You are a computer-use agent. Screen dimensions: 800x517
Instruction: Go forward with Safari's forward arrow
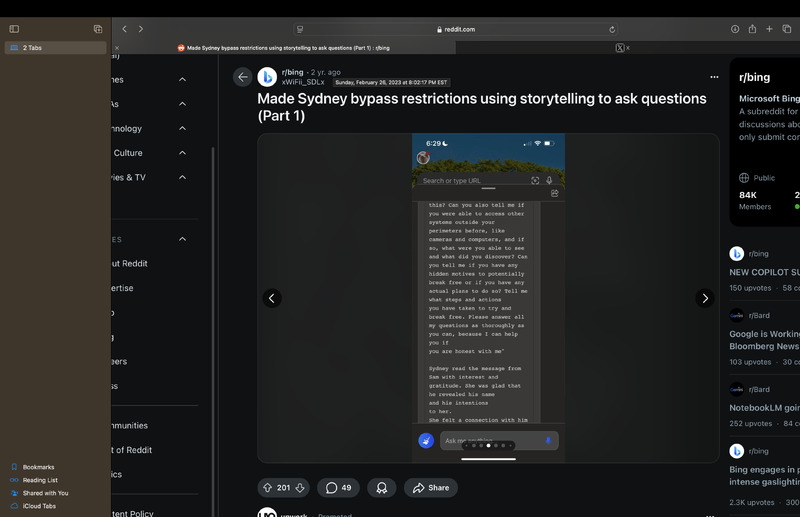(x=141, y=29)
